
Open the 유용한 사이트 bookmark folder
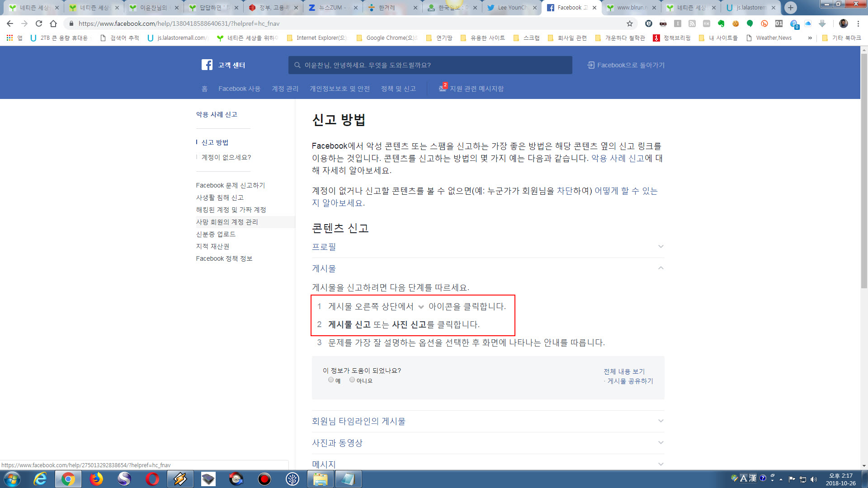(482, 38)
